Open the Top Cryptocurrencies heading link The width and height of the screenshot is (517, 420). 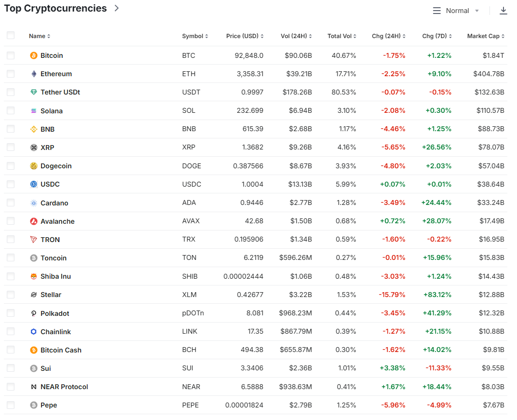pos(56,8)
